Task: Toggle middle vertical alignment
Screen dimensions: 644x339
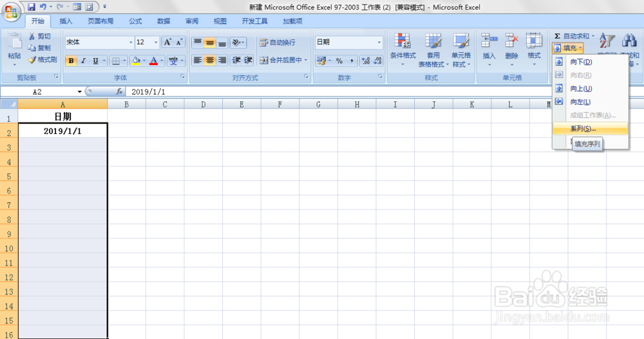Action: pyautogui.click(x=210, y=43)
